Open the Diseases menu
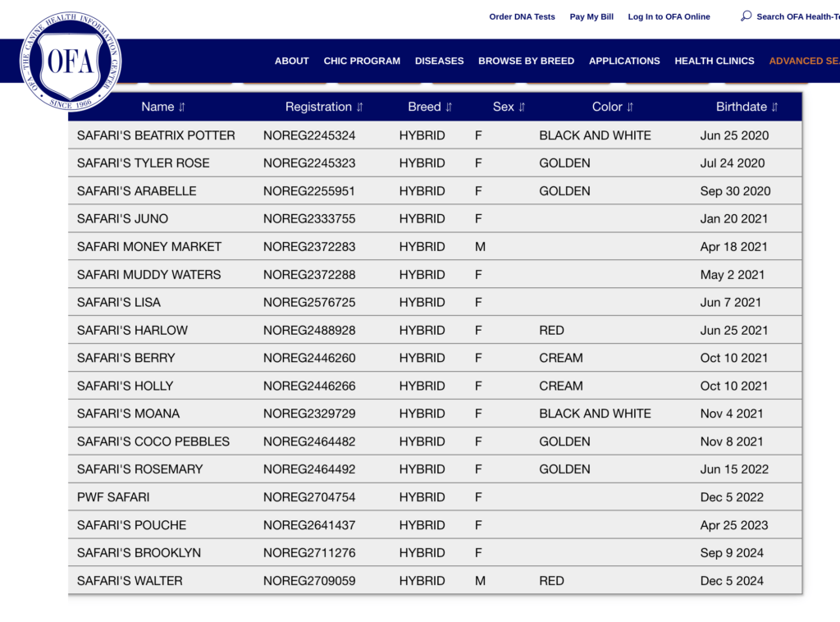This screenshot has width=840, height=622. (440, 61)
